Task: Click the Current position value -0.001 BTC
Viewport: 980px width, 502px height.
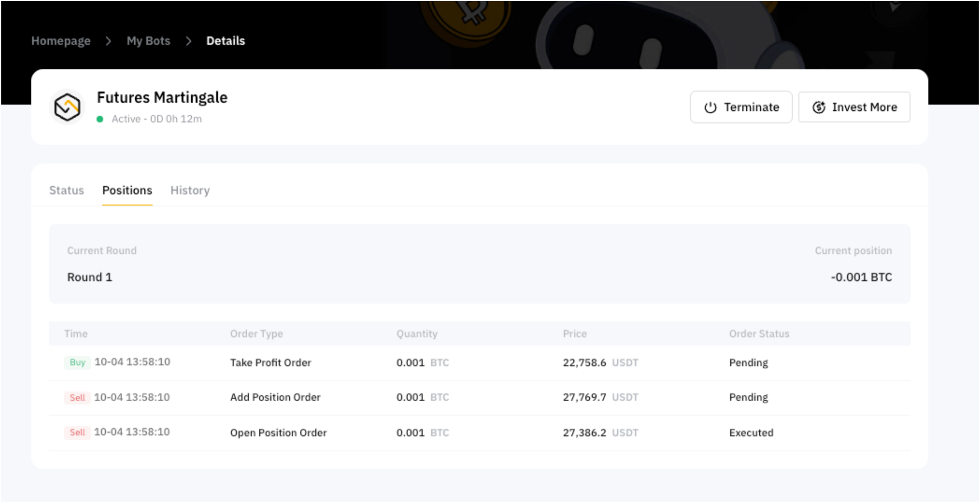Action: (861, 277)
